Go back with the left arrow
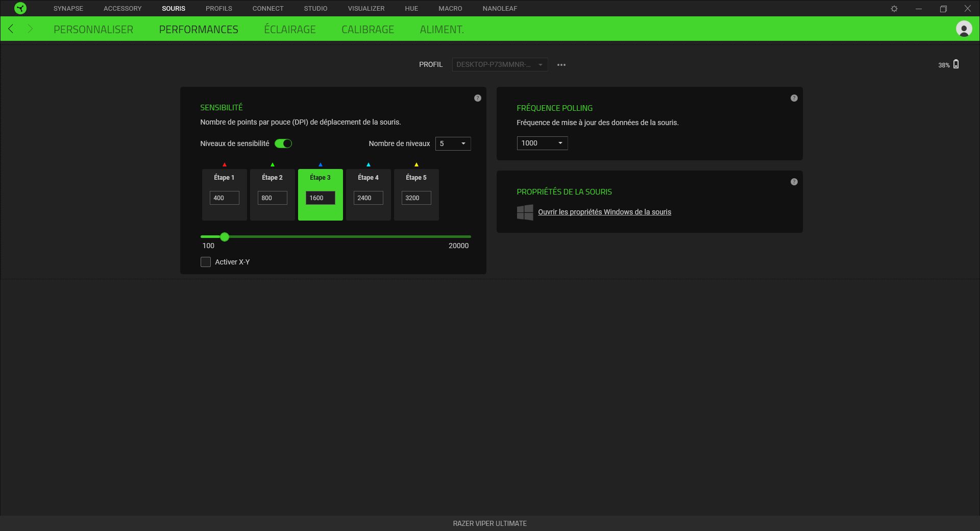This screenshot has height=531, width=980. 11,29
